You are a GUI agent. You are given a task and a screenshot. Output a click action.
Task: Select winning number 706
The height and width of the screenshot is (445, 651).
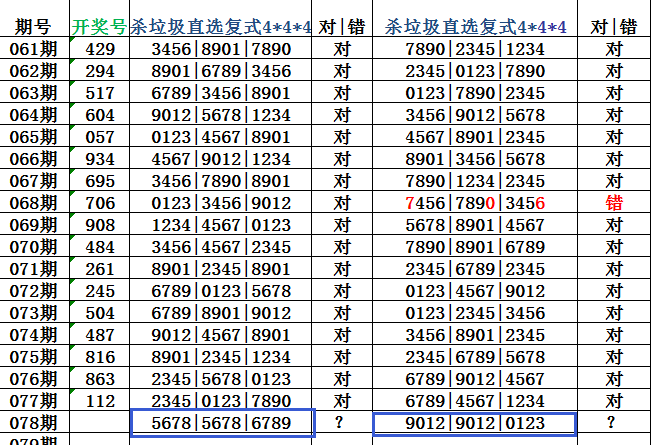click(x=100, y=202)
